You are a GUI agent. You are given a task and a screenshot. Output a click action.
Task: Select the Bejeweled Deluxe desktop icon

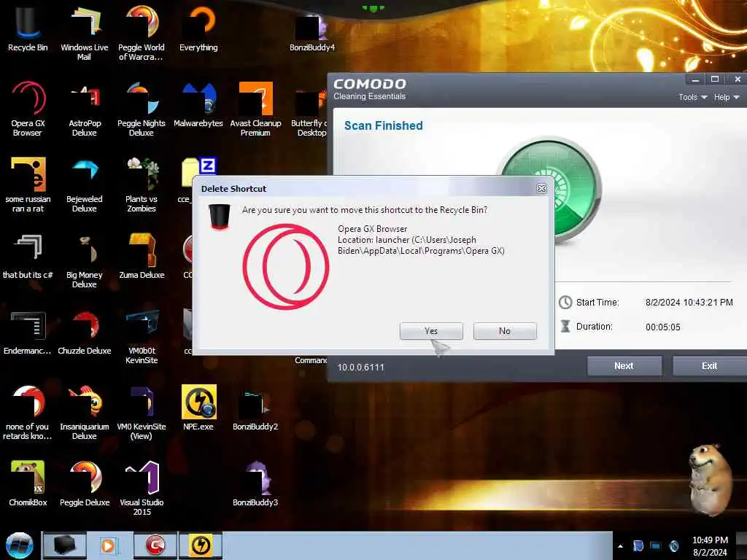tap(85, 184)
